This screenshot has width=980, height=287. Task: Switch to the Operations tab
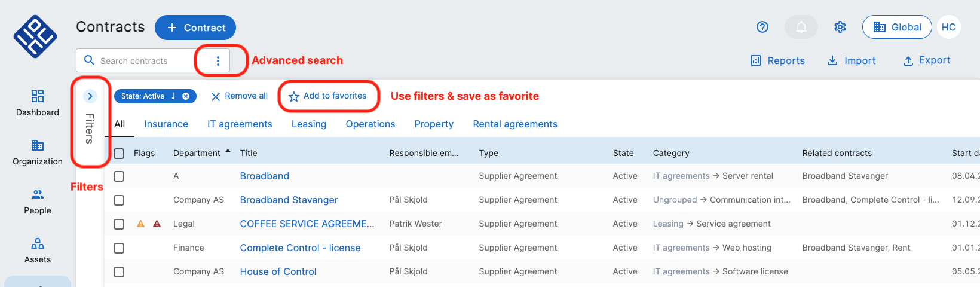click(370, 124)
